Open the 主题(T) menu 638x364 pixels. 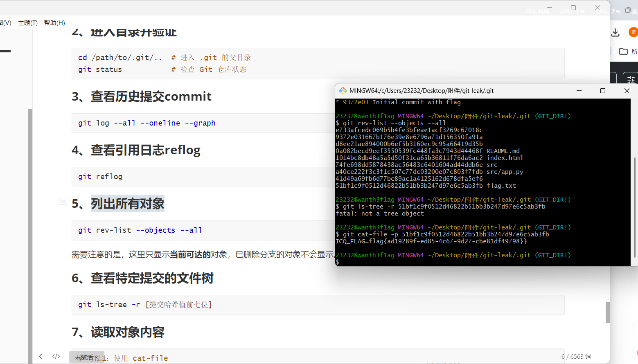point(27,22)
